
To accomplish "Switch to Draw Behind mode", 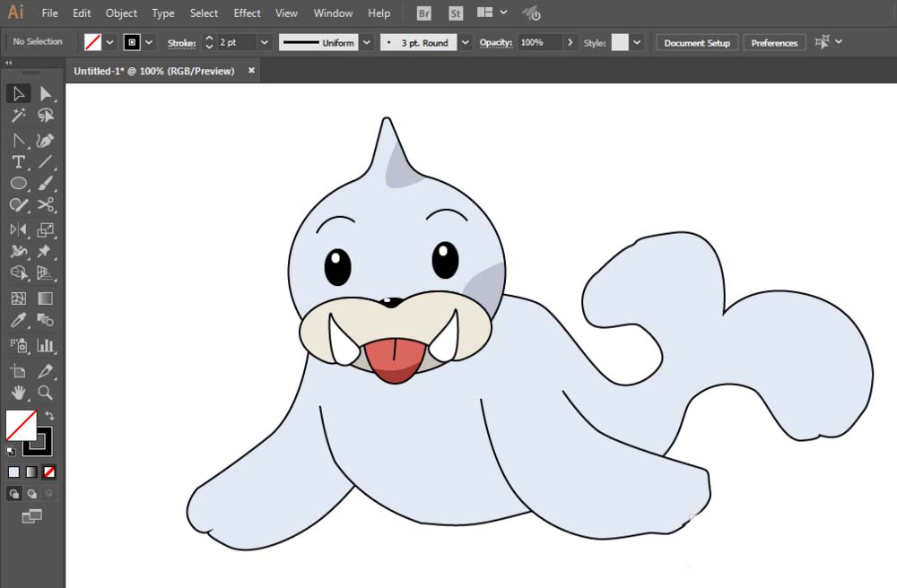I will pyautogui.click(x=32, y=494).
